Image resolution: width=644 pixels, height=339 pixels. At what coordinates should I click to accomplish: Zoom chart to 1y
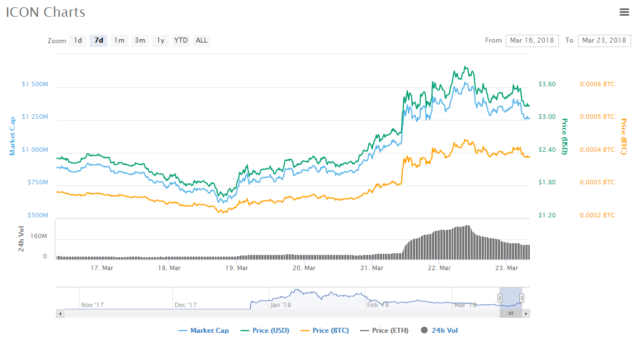pyautogui.click(x=161, y=40)
